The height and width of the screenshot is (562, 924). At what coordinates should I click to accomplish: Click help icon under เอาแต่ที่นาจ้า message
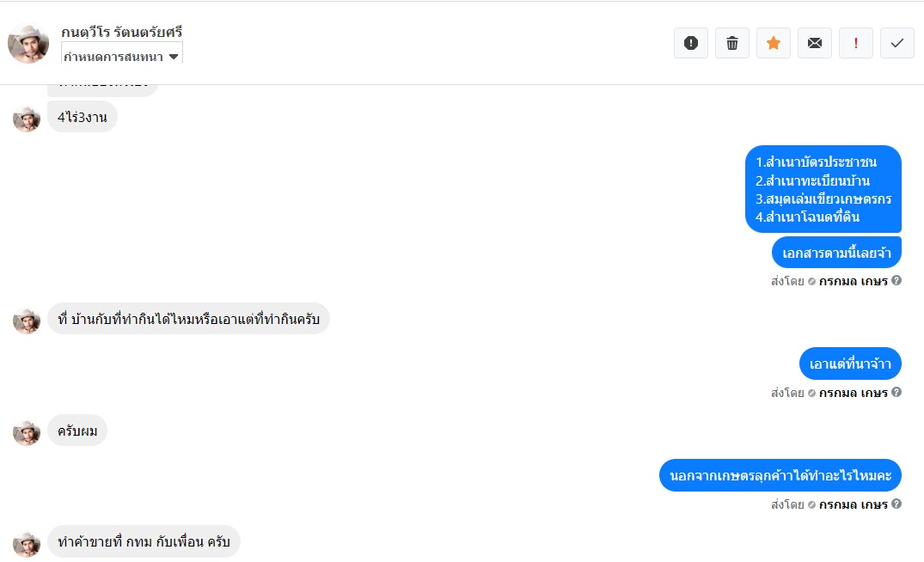[x=896, y=392]
